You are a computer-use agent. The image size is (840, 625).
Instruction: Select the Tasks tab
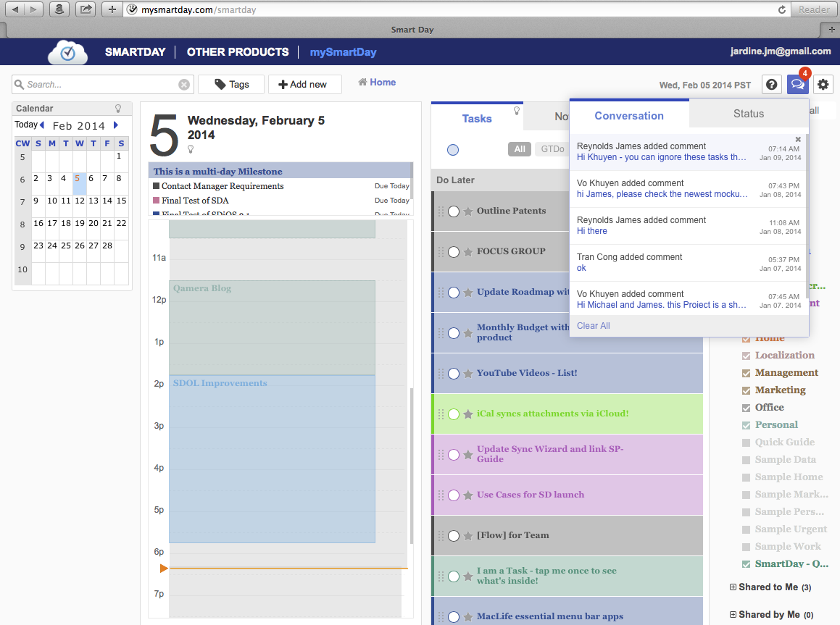coord(477,118)
